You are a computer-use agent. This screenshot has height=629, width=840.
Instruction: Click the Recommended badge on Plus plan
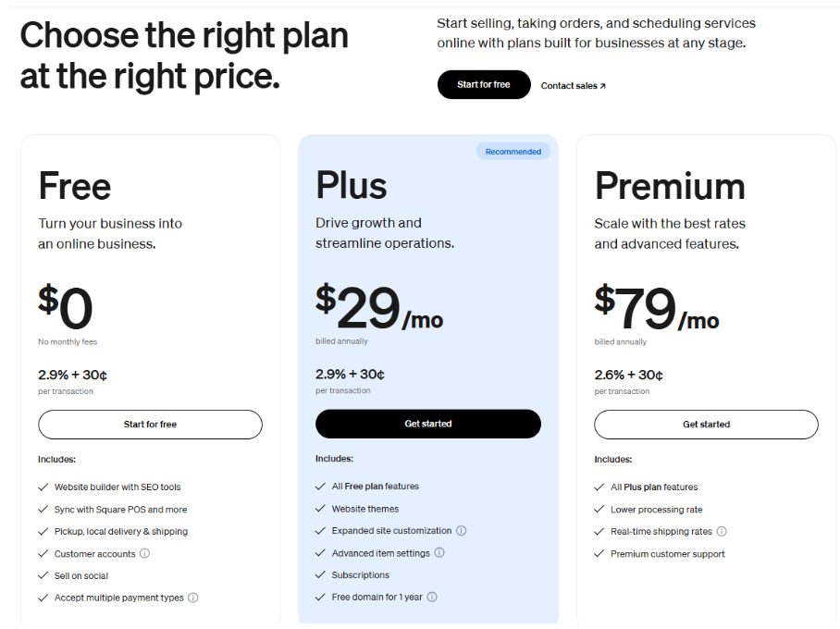tap(513, 152)
